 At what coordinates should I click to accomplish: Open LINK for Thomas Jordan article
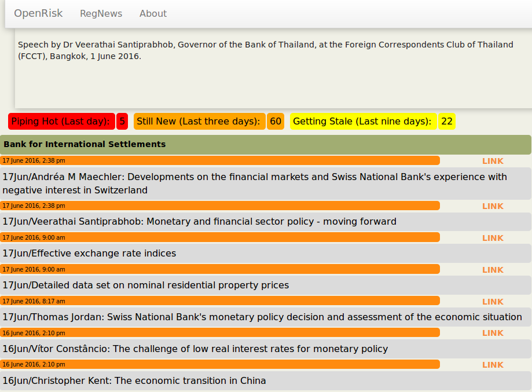(x=493, y=302)
